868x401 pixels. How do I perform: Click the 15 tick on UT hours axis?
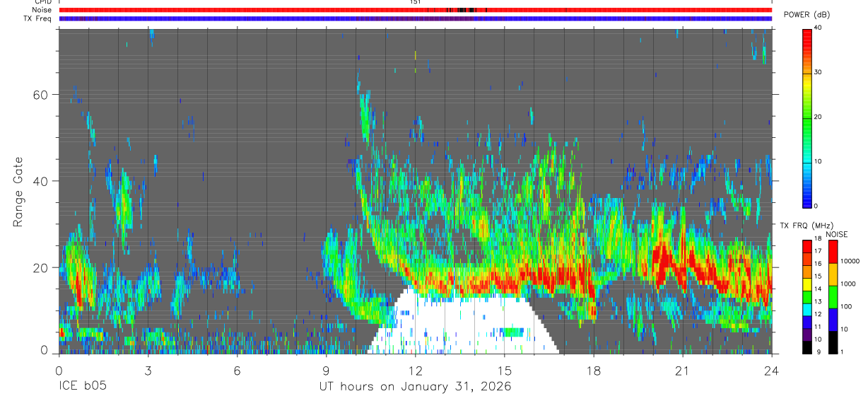coord(505,370)
